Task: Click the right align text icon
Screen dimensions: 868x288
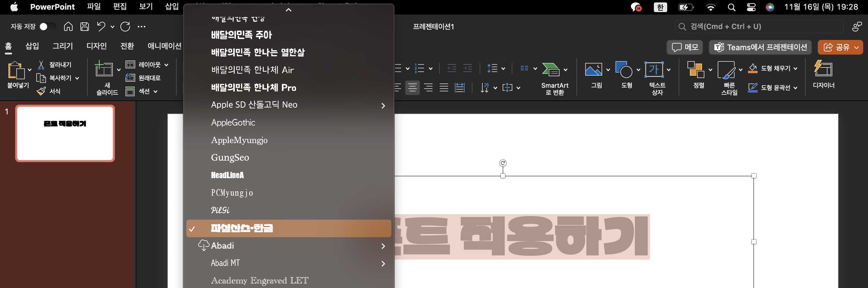Action: [428, 88]
